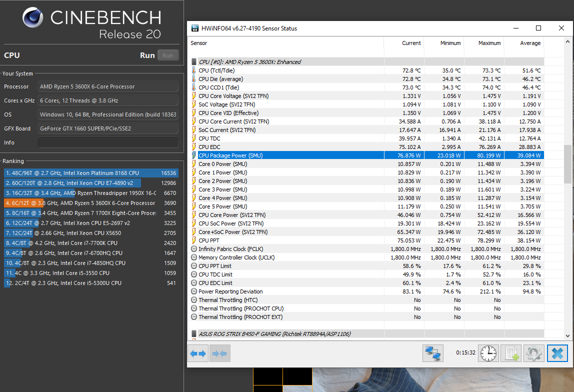574x392 pixels.
Task: Select the Intel Core i7-7700K ranking entry
Action: pyautogui.click(x=91, y=243)
